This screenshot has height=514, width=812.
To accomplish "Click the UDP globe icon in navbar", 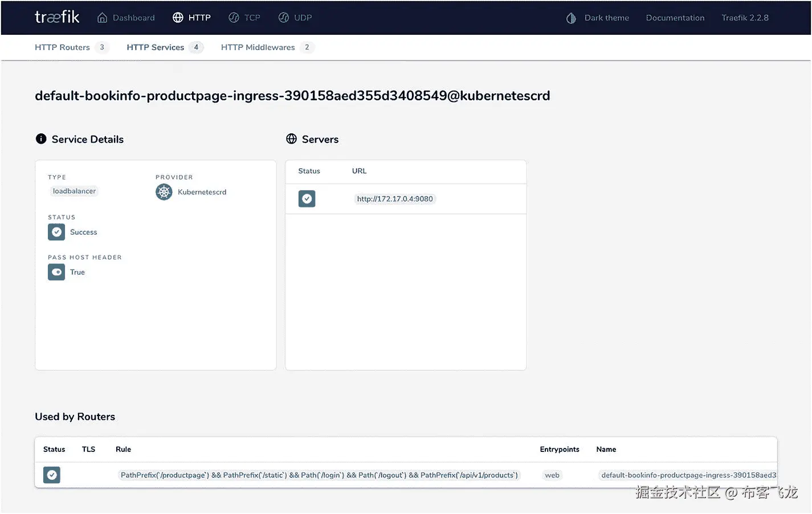I will (283, 18).
